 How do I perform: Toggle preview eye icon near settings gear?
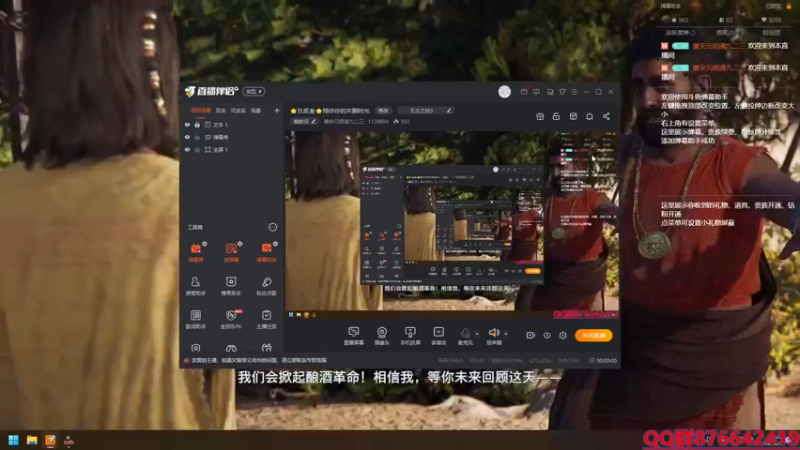coord(547,335)
